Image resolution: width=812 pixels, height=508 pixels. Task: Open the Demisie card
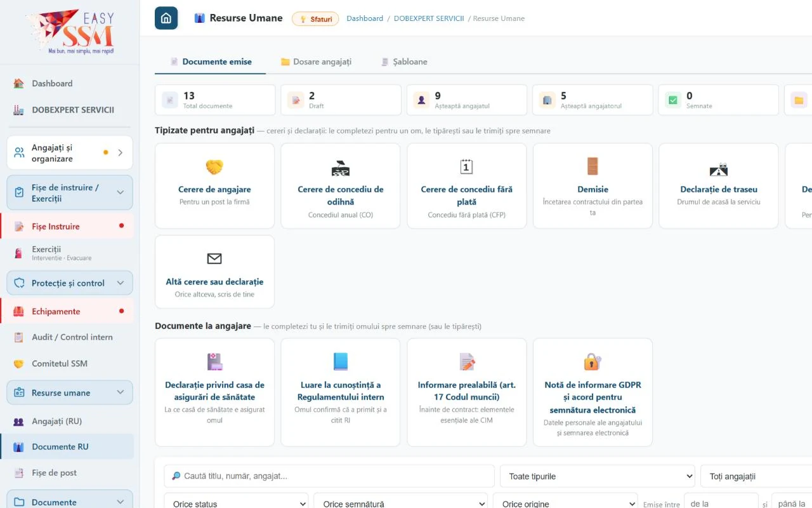[593, 186]
